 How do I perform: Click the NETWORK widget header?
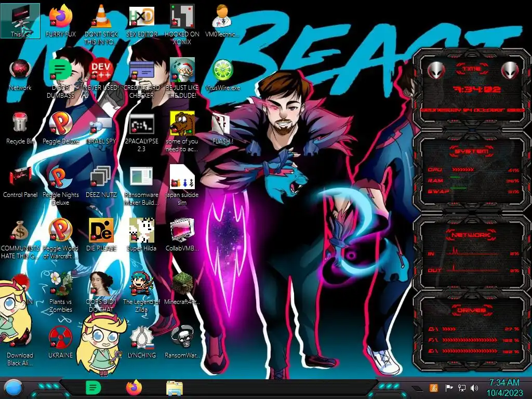(472, 235)
